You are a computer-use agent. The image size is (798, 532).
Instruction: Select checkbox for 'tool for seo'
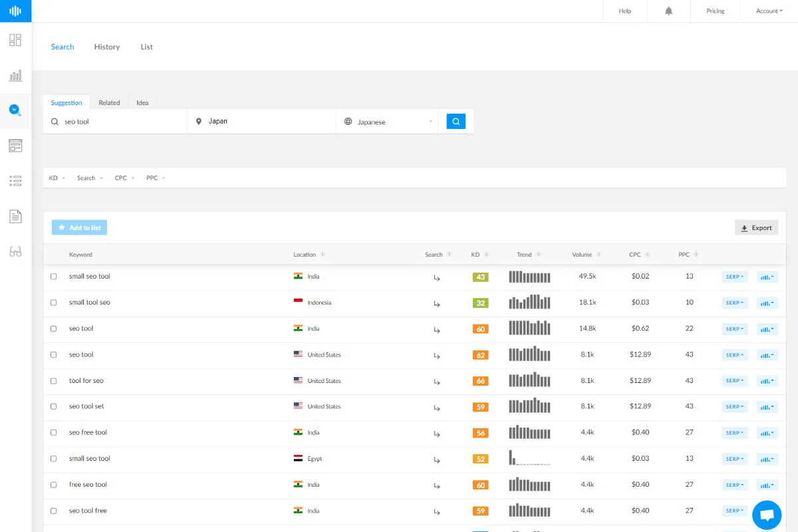click(54, 381)
